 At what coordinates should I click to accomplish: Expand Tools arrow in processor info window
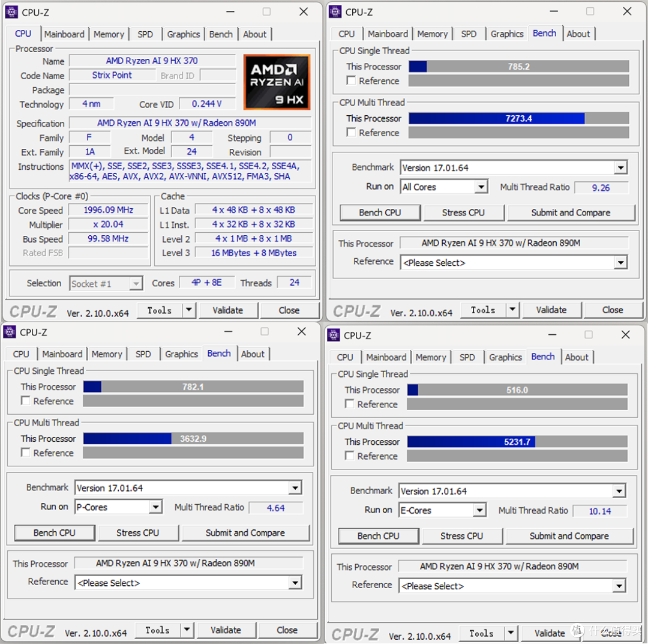click(x=189, y=310)
